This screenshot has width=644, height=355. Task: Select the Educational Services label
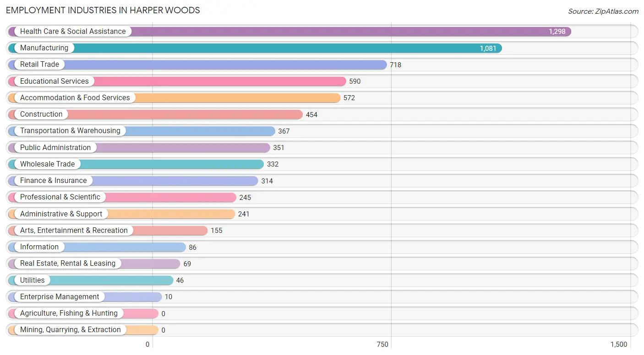coord(55,81)
